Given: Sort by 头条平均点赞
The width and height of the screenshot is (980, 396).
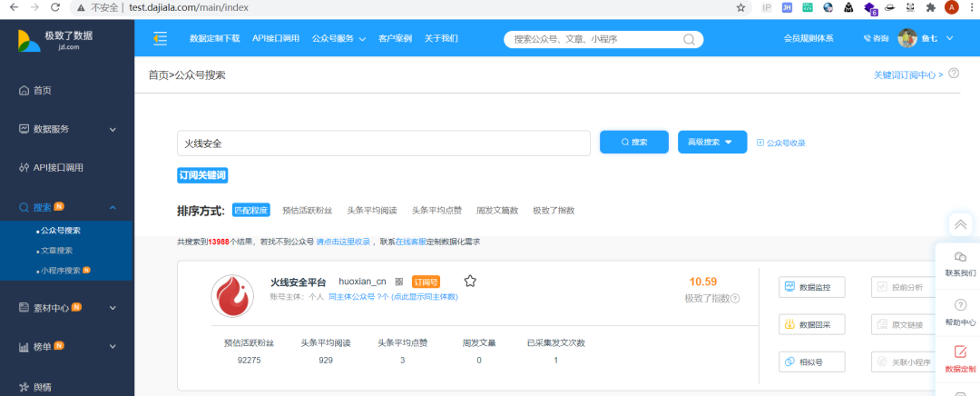Looking at the screenshot, I should click(x=436, y=210).
